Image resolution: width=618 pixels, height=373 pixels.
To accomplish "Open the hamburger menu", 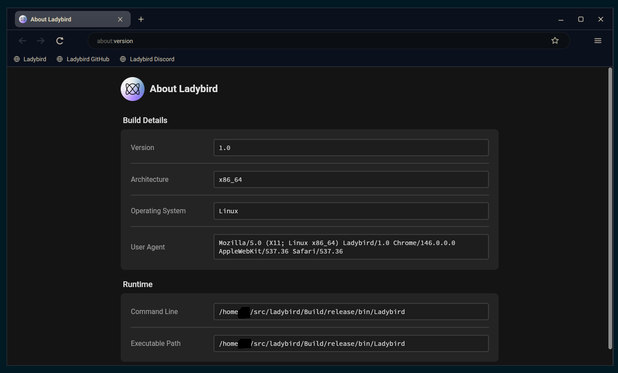I will 598,41.
